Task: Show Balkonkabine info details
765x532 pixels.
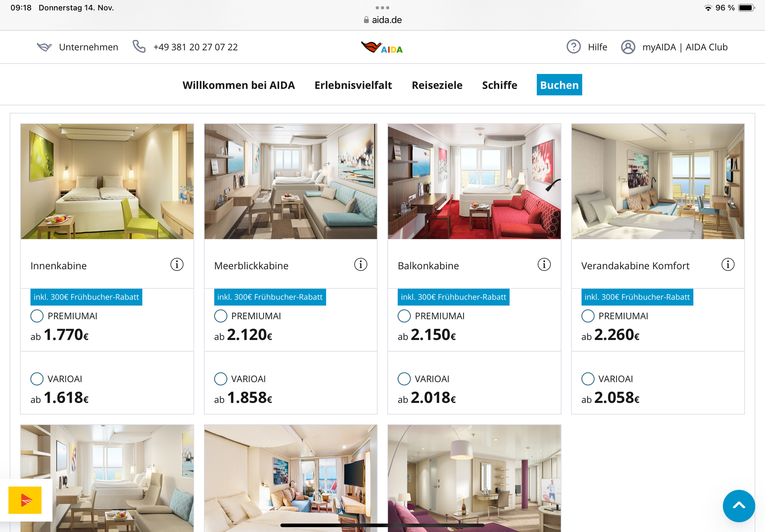Action: [x=544, y=265]
